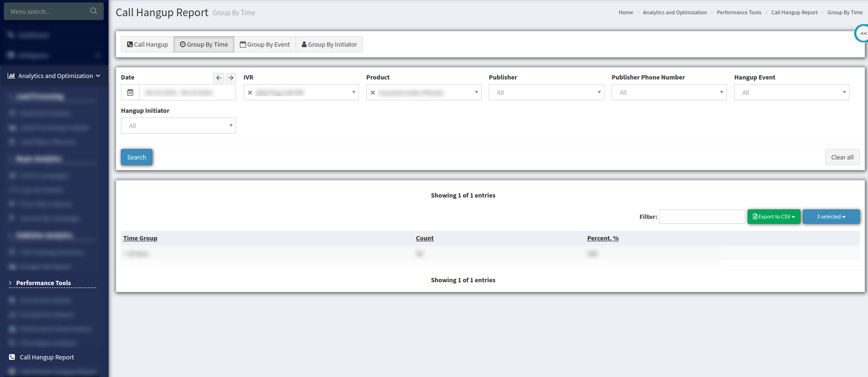This screenshot has width=868, height=377.
Task: Go to previous date range arrow
Action: 218,78
